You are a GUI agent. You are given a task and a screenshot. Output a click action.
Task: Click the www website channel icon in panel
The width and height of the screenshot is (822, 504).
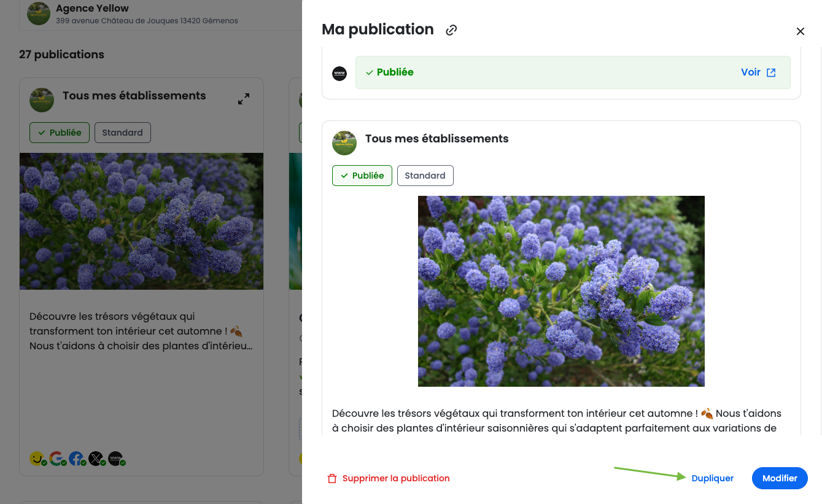pyautogui.click(x=339, y=74)
